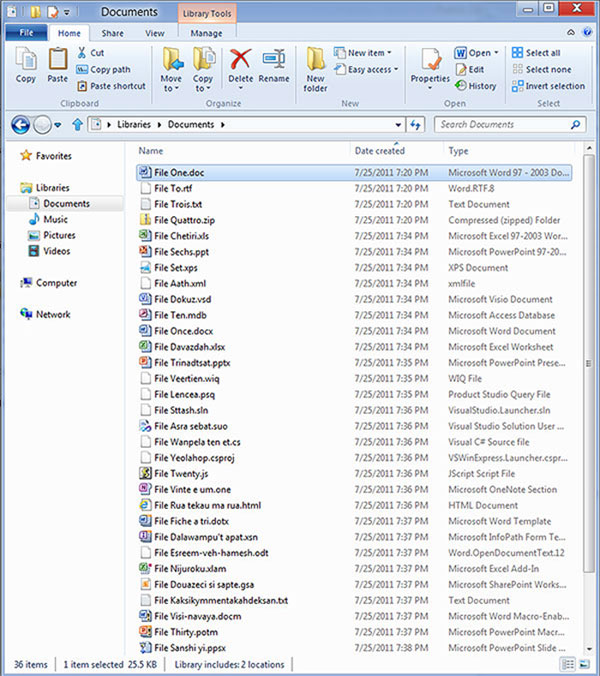Click Select all in the ribbon
Image resolution: width=600 pixels, height=676 pixels.
(536, 53)
